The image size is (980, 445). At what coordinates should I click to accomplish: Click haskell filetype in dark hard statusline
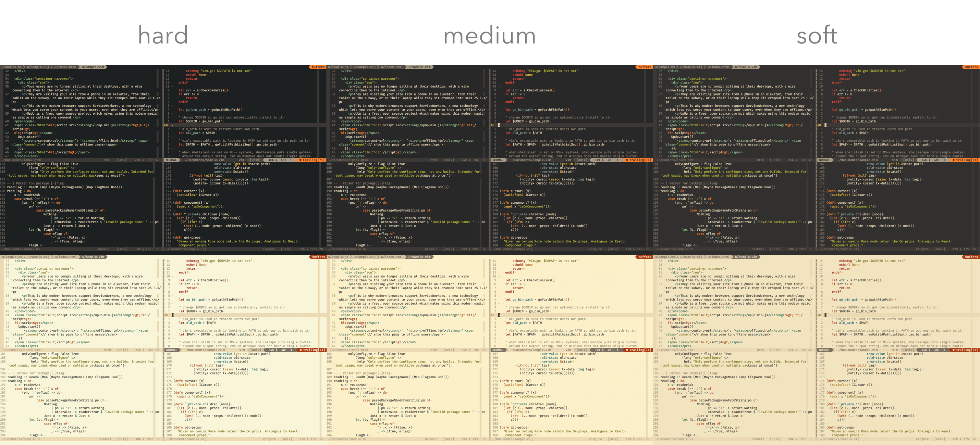(105, 249)
